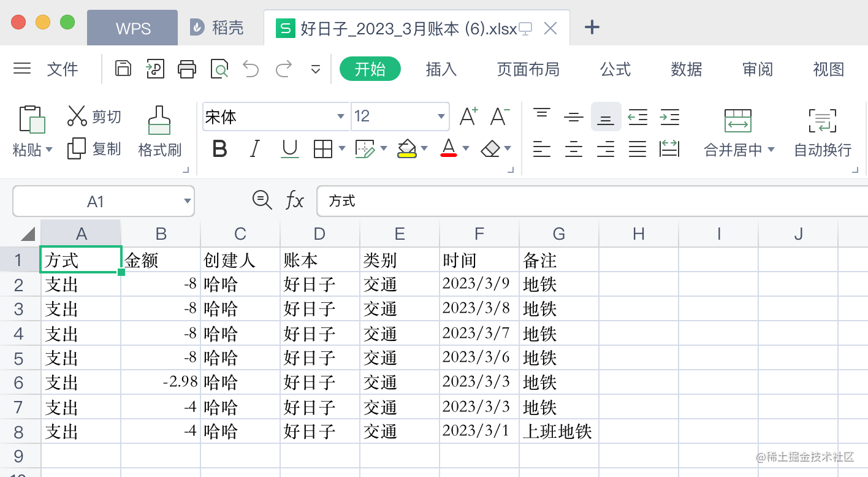The image size is (868, 477).
Task: Open the hamburger menu beside 文件
Action: (x=22, y=69)
